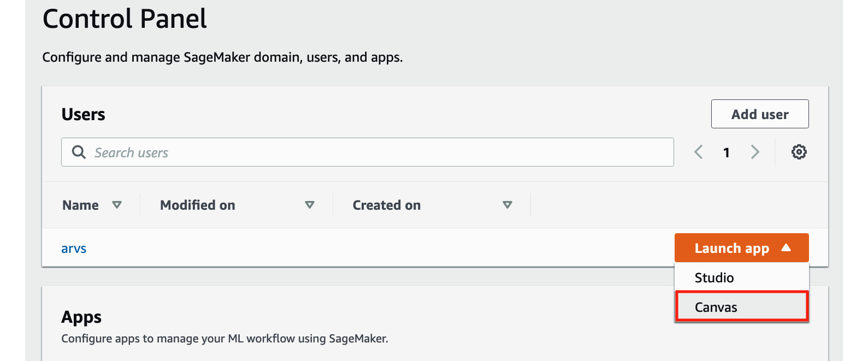This screenshot has width=868, height=361.
Task: Open the arvs user profile link
Action: pos(74,248)
